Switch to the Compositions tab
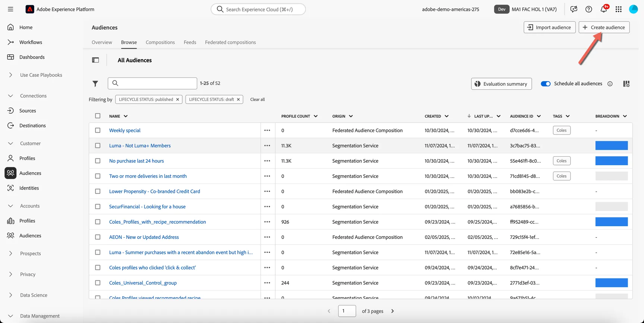 click(x=160, y=42)
